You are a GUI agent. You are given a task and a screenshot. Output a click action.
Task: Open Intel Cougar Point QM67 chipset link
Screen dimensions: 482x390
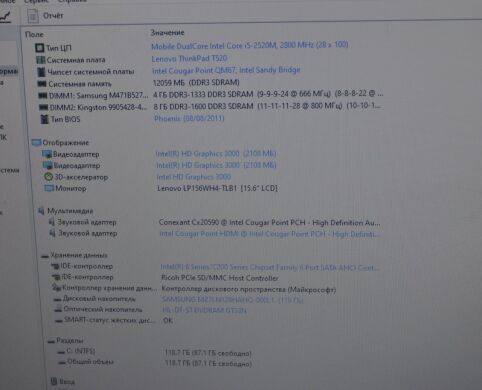pos(226,70)
